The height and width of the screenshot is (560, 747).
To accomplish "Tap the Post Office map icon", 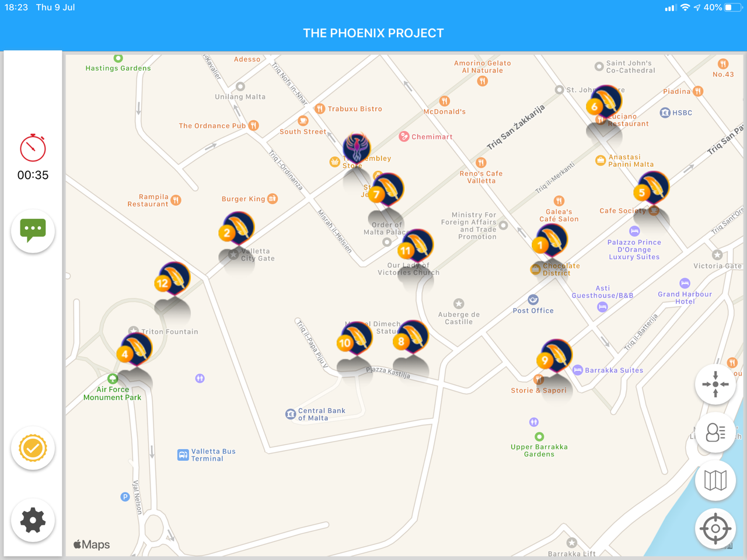I will (533, 300).
